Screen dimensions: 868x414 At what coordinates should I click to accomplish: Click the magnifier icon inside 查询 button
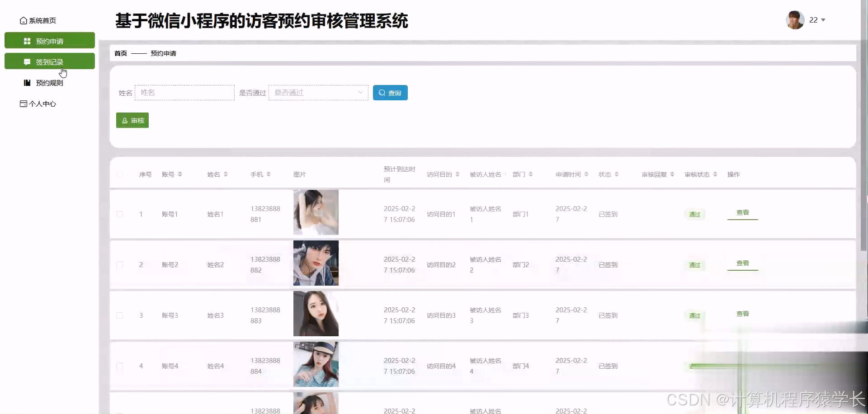[x=382, y=93]
